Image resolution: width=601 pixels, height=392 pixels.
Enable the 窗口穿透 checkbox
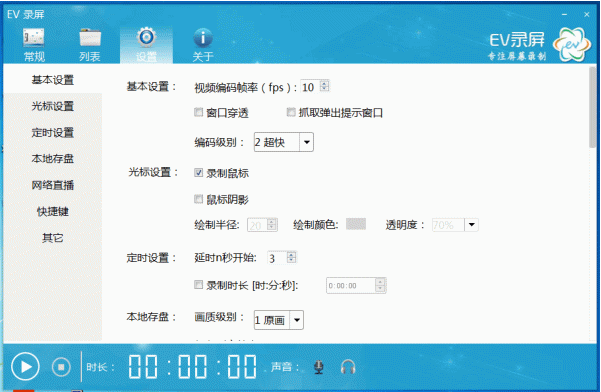click(x=198, y=112)
